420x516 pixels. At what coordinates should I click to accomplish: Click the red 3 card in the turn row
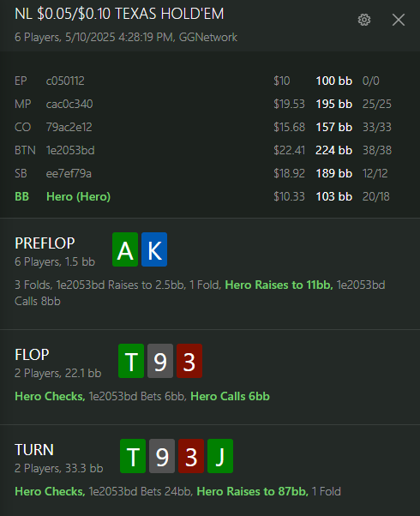(191, 456)
